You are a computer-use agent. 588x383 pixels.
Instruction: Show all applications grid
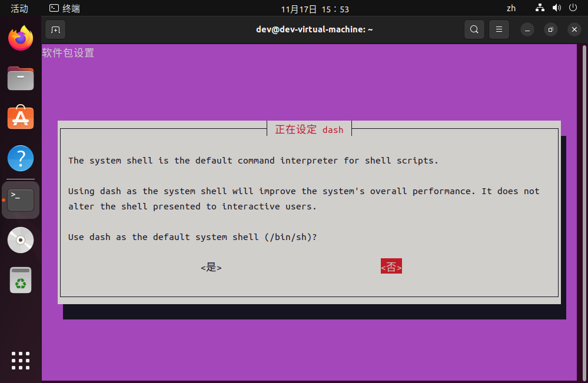tap(20, 360)
